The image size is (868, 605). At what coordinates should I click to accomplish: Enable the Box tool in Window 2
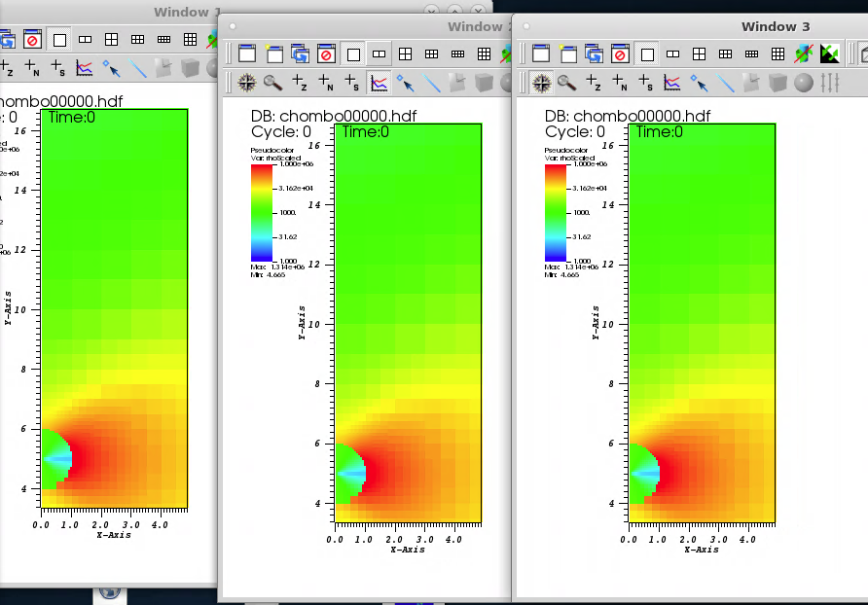click(484, 83)
